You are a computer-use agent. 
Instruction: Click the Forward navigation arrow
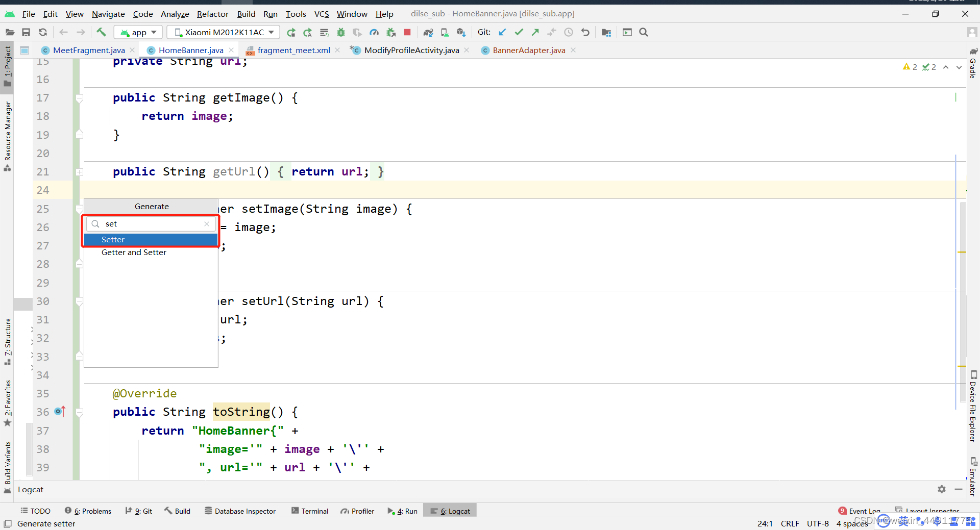tap(81, 32)
